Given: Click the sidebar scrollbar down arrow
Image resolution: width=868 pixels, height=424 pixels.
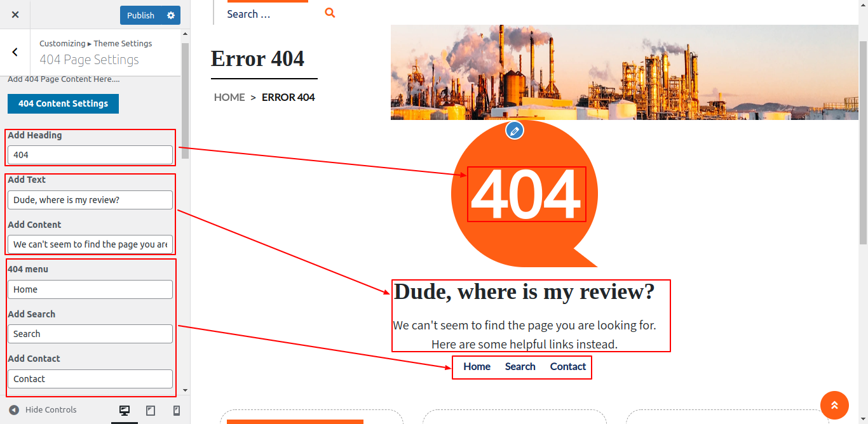Looking at the screenshot, I should tap(186, 390).
